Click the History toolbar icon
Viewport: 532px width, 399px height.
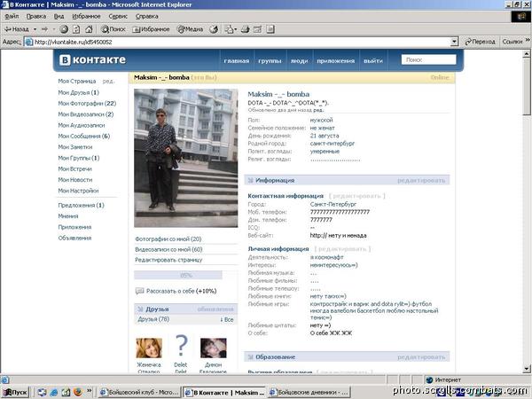(x=214, y=29)
